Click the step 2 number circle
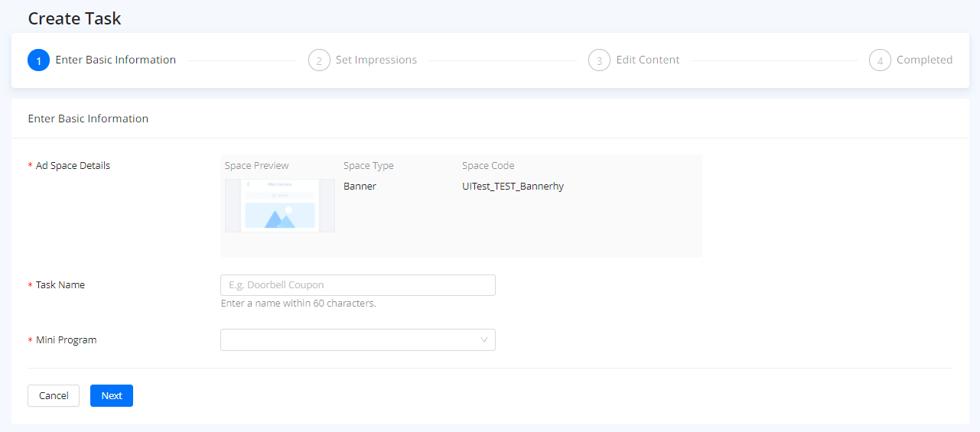980x432 pixels. (x=319, y=60)
